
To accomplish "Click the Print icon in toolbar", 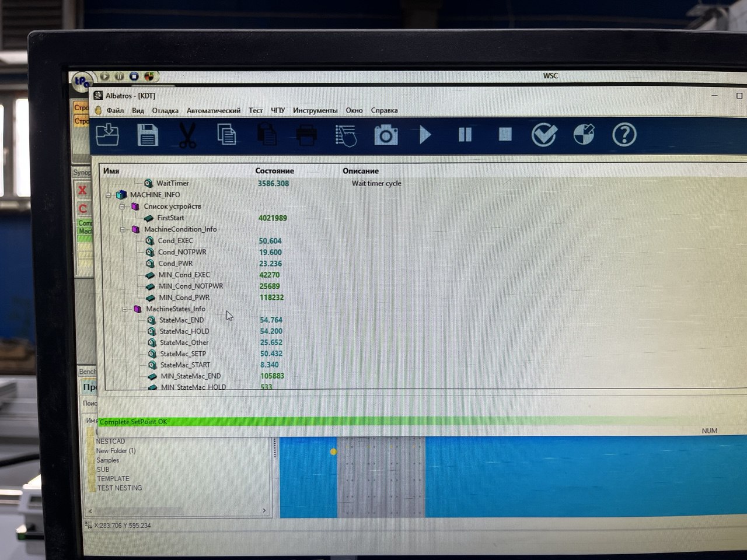I will tap(306, 136).
